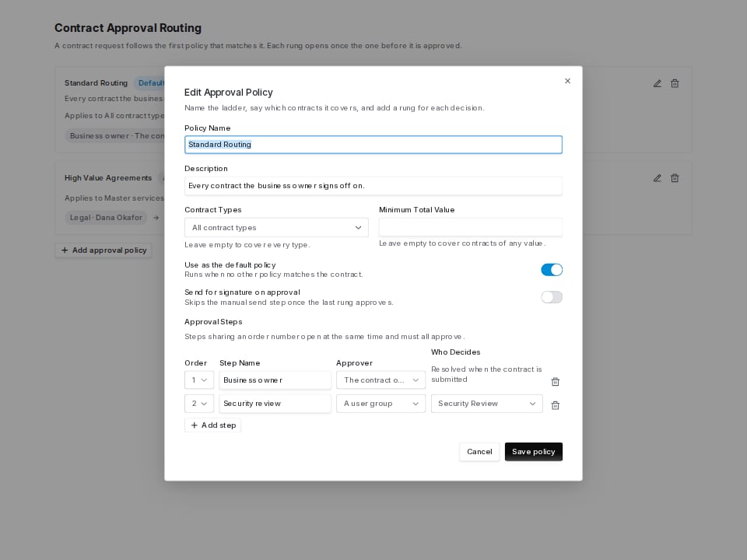Viewport: 747px width, 560px height.
Task: Click the Contract Approval Routing heading
Action: [x=128, y=28]
